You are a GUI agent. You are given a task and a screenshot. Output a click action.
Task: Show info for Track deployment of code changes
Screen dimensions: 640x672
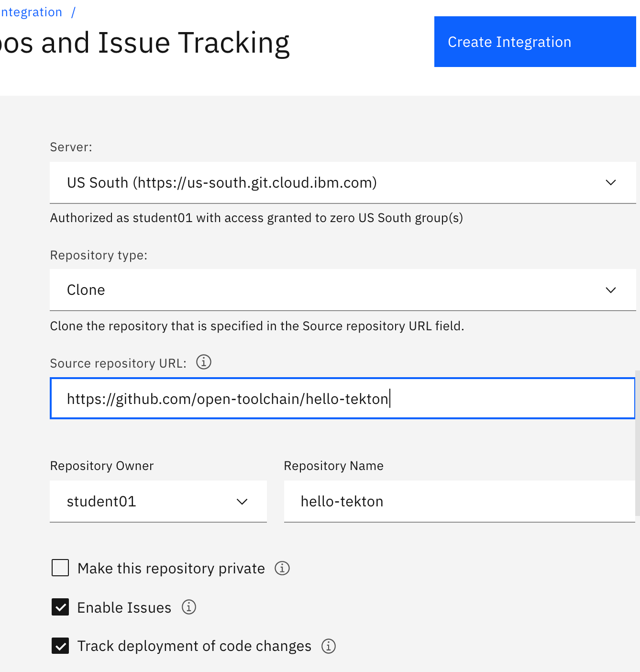click(x=329, y=646)
